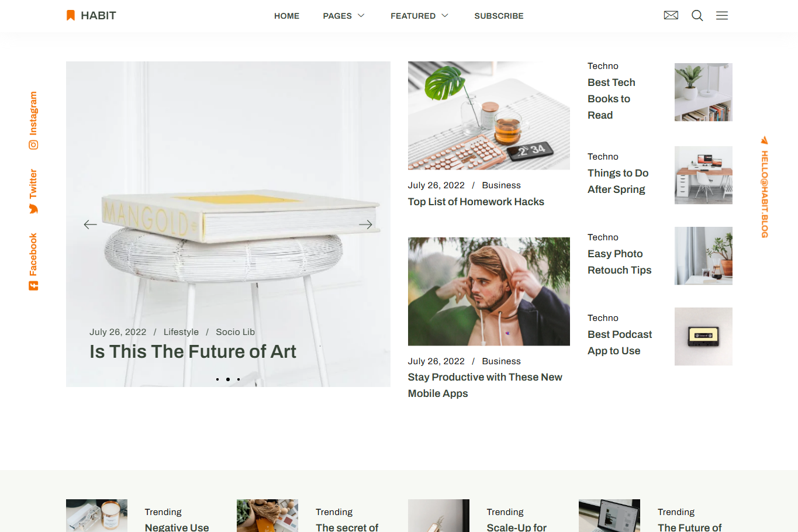
Task: Click the orange HABIT bookmark logo
Action: [91, 15]
